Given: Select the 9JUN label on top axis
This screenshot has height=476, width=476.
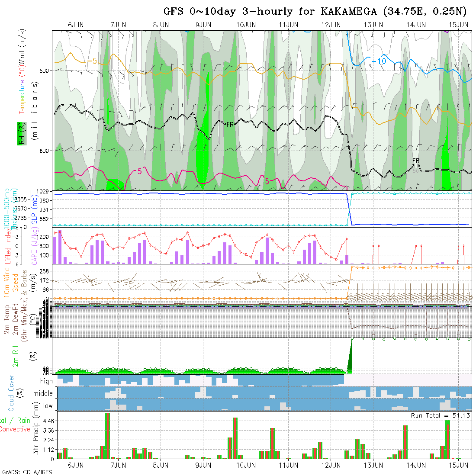Looking at the screenshot, I should [203, 25].
